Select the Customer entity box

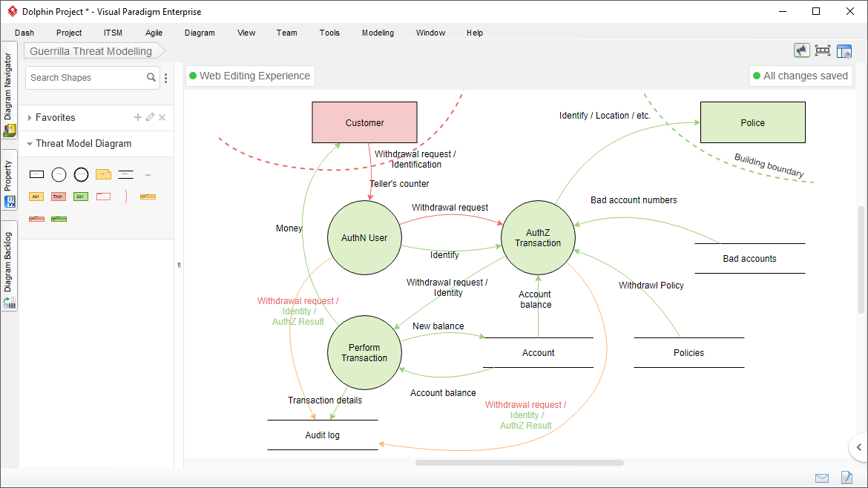tap(365, 122)
